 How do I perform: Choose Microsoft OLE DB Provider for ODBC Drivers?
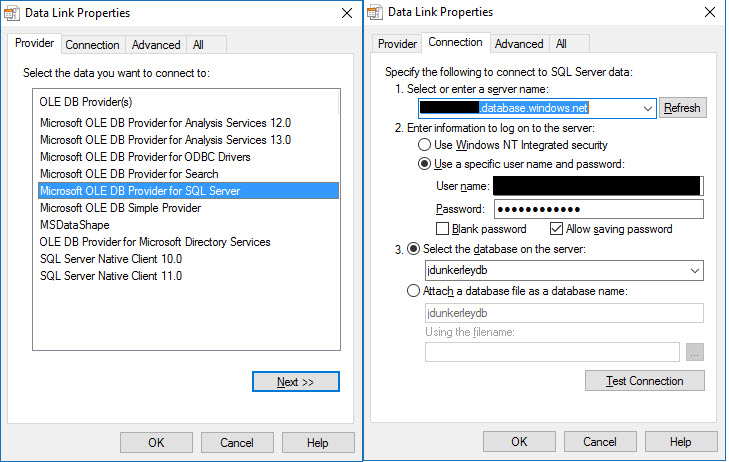pyautogui.click(x=145, y=157)
